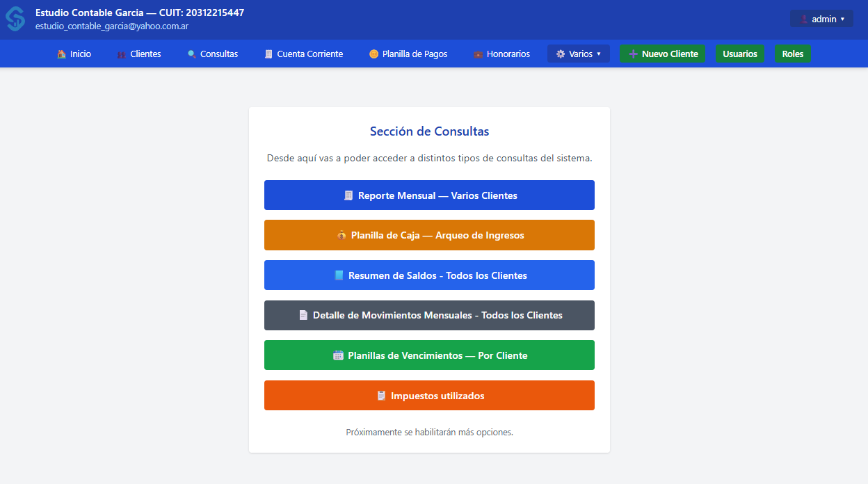The image size is (868, 484).
Task: Open the Varios dropdown menu
Action: point(579,54)
